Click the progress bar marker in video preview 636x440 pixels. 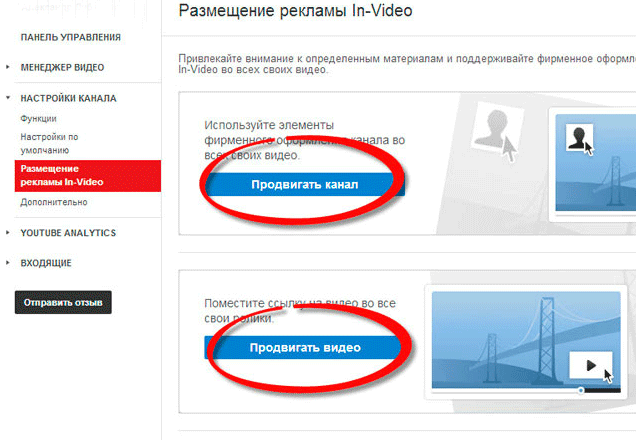tap(581, 390)
